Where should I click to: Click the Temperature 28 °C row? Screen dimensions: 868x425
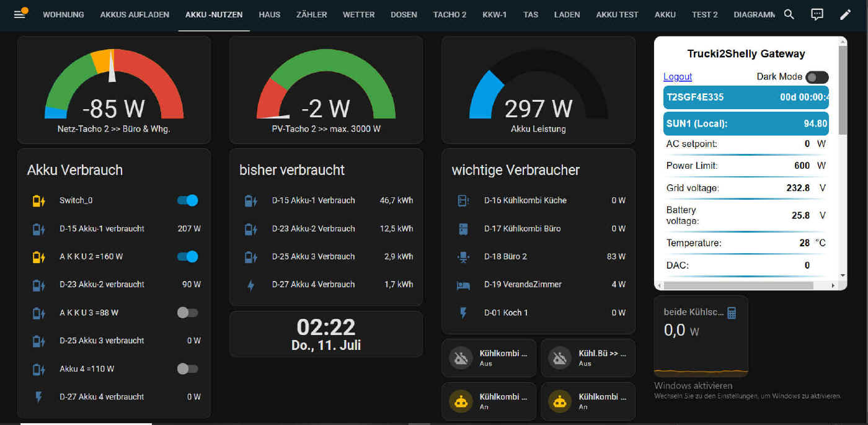pos(746,243)
